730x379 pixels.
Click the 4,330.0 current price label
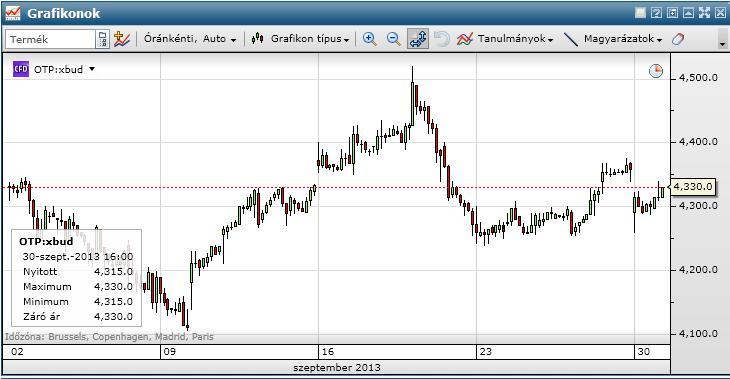tap(693, 187)
